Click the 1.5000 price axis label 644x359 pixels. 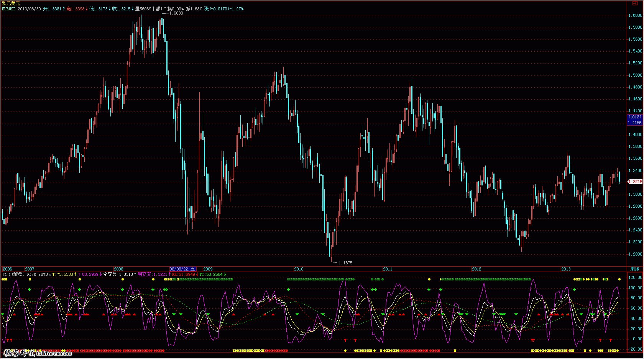tap(635, 75)
